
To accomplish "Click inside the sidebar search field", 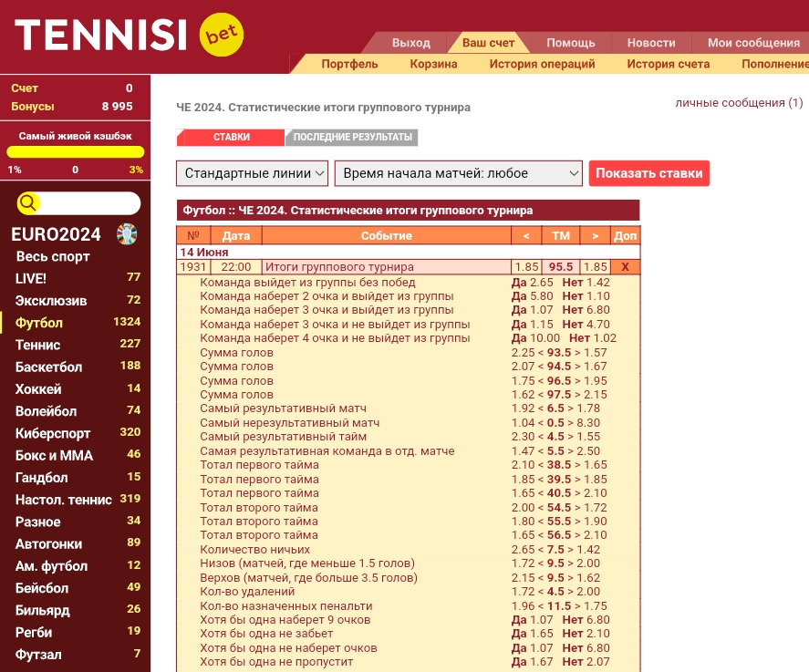I will pyautogui.click(x=88, y=203).
